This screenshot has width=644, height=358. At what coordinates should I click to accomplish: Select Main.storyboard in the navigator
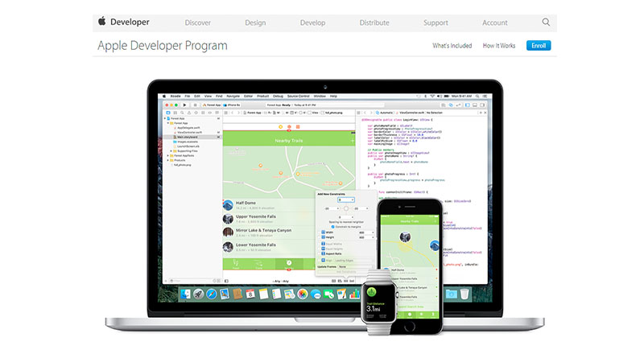(x=192, y=137)
